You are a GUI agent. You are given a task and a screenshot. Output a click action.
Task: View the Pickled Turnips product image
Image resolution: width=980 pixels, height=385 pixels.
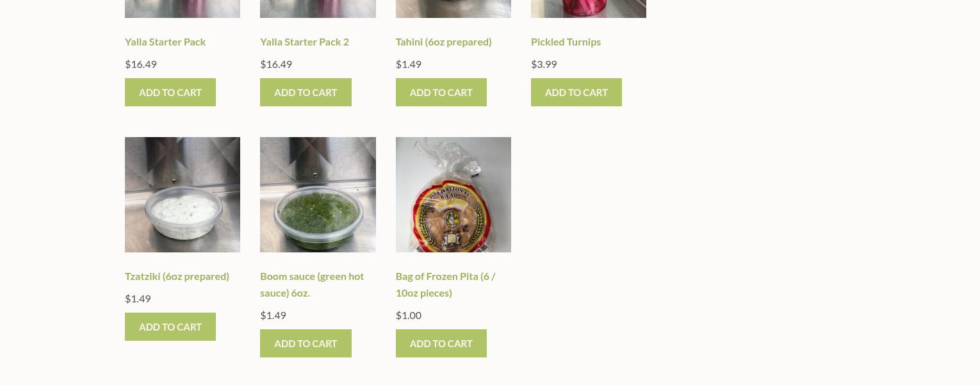(x=589, y=8)
